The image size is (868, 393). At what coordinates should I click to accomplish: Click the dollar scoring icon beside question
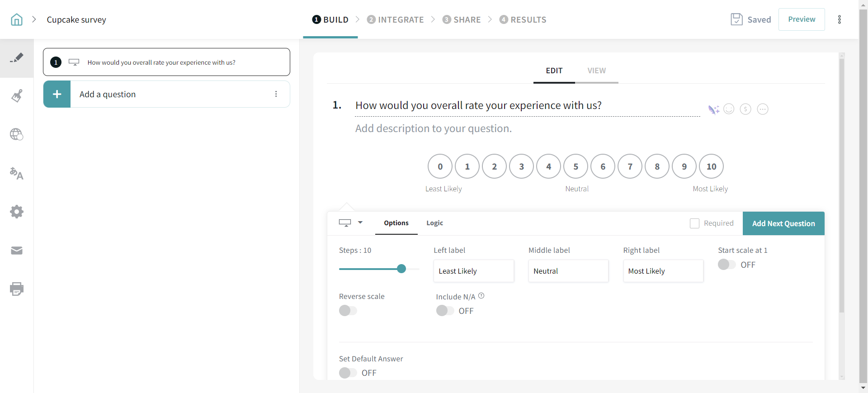745,109
